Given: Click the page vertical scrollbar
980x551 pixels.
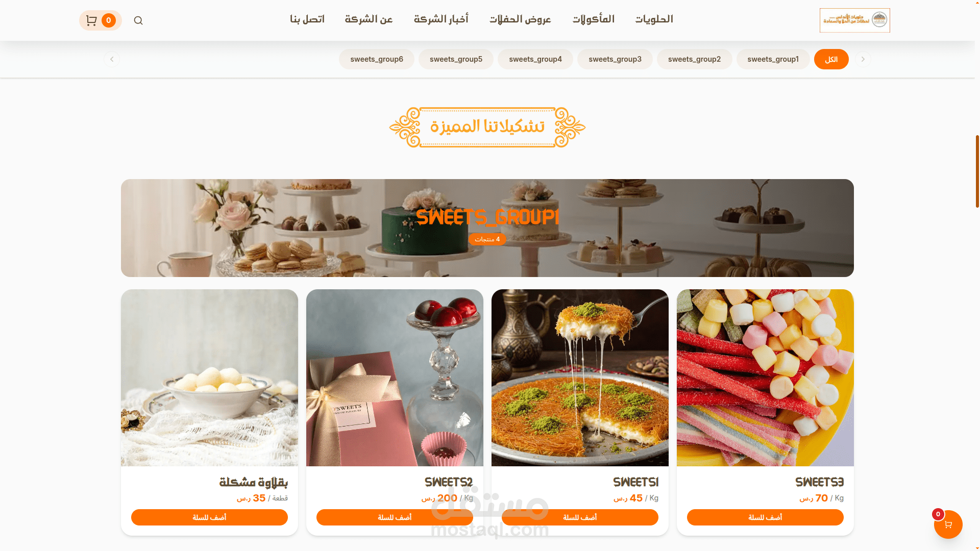Looking at the screenshot, I should coord(977,171).
